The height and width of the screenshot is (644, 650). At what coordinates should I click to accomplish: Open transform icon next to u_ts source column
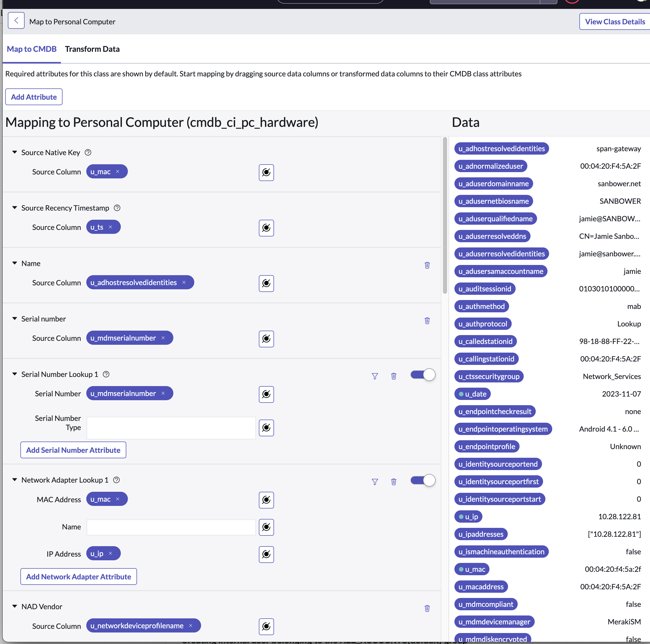pyautogui.click(x=266, y=228)
